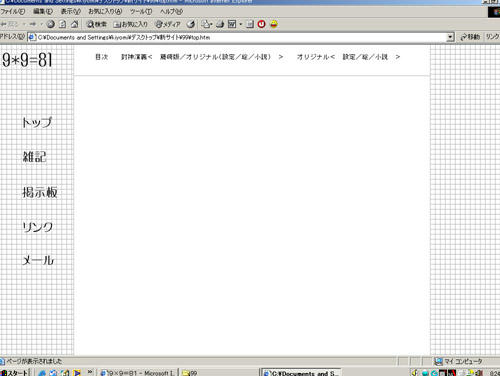Open the 雑記 sidebar link
This screenshot has height=376, width=500.
[34, 156]
